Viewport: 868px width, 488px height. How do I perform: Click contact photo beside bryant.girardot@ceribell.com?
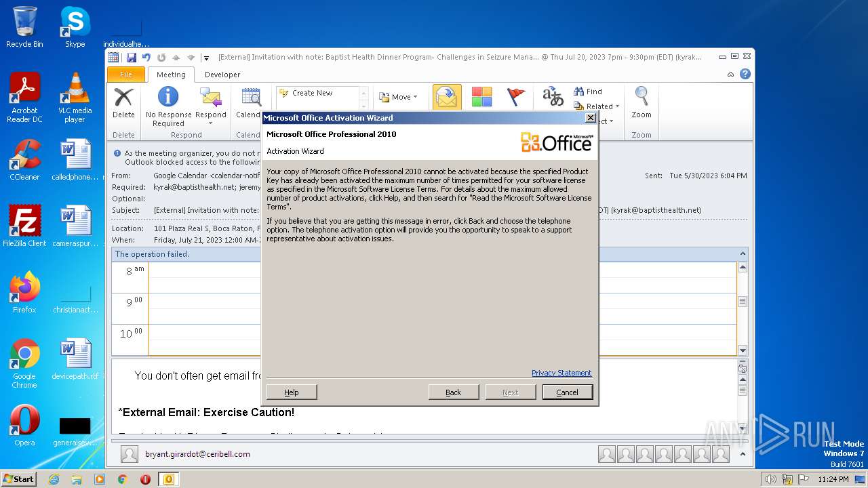coord(129,454)
